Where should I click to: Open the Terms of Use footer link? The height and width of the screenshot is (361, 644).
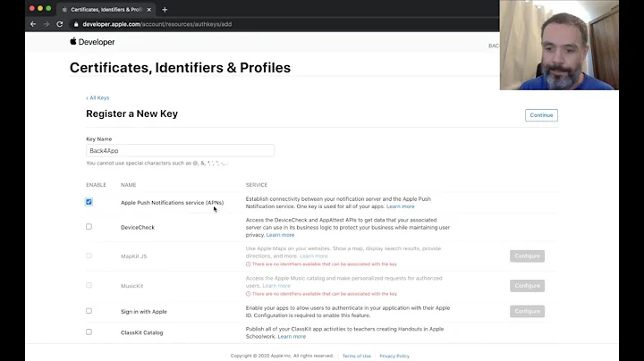click(x=356, y=356)
